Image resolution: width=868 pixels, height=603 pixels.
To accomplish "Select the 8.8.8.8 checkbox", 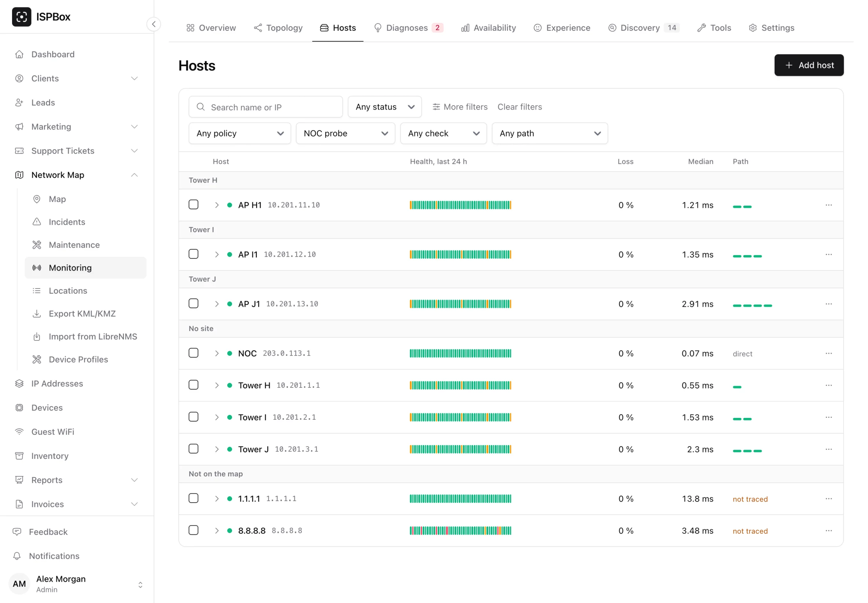I will (x=194, y=530).
